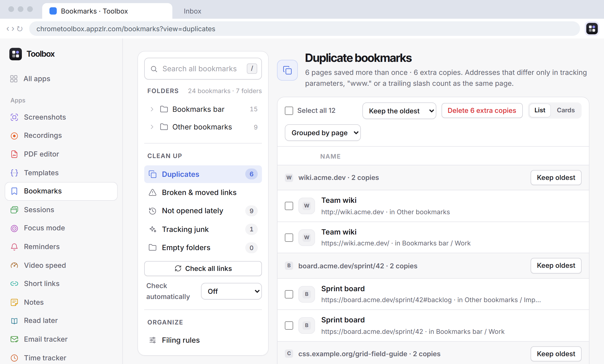The height and width of the screenshot is (364, 604).
Task: Click the Time tracker clock icon
Action: tap(14, 358)
